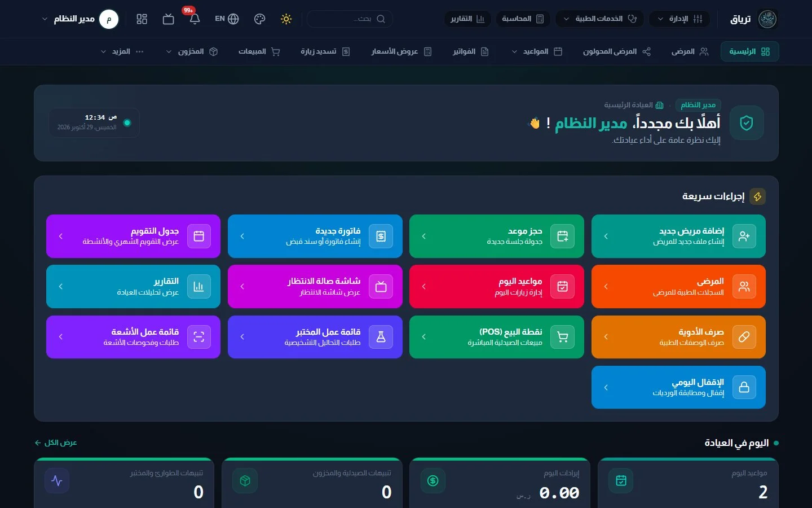Switch language using the EN globe toggle
812x508 pixels.
tap(227, 19)
